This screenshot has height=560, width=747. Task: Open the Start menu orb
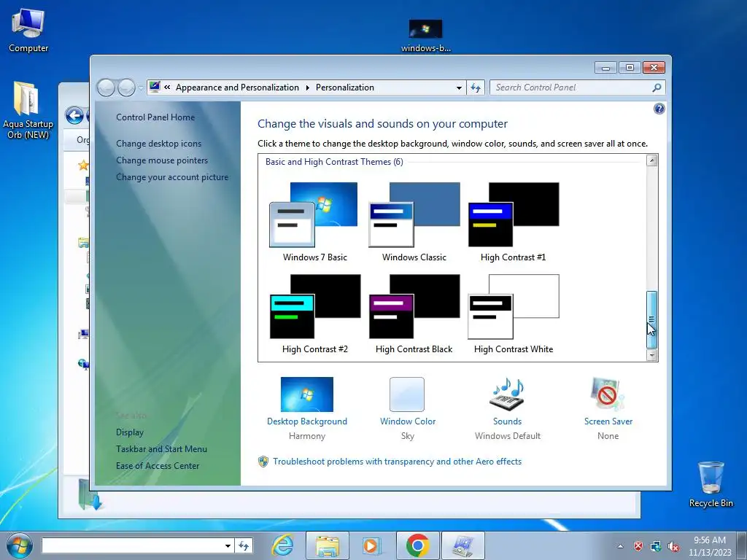click(20, 545)
